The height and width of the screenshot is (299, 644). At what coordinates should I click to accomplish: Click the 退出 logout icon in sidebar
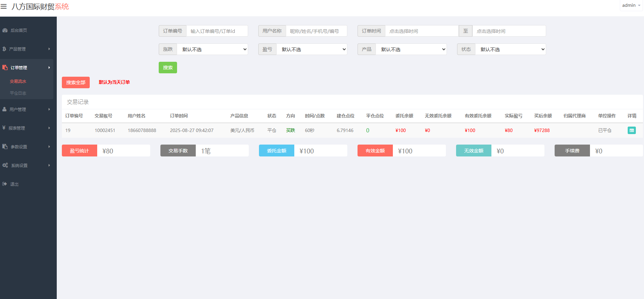tap(4, 184)
